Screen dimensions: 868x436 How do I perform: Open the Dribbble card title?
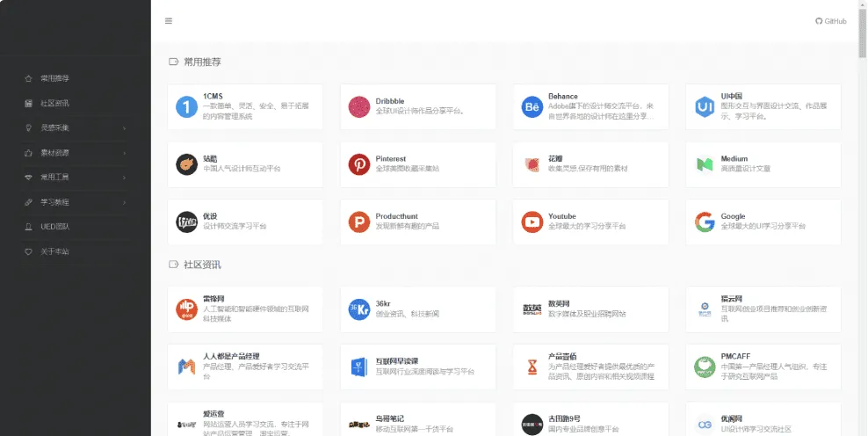coord(390,101)
